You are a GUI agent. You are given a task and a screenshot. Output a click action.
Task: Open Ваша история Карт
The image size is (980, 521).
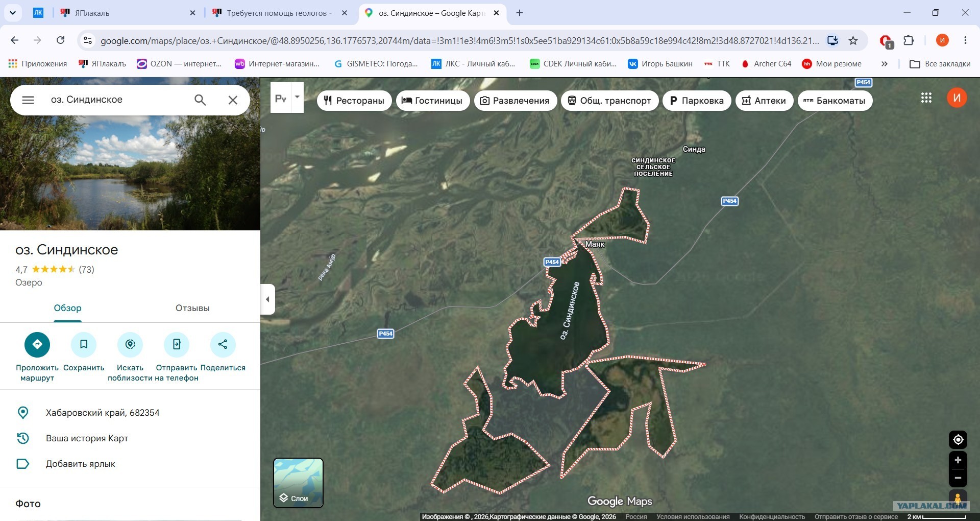pos(87,438)
